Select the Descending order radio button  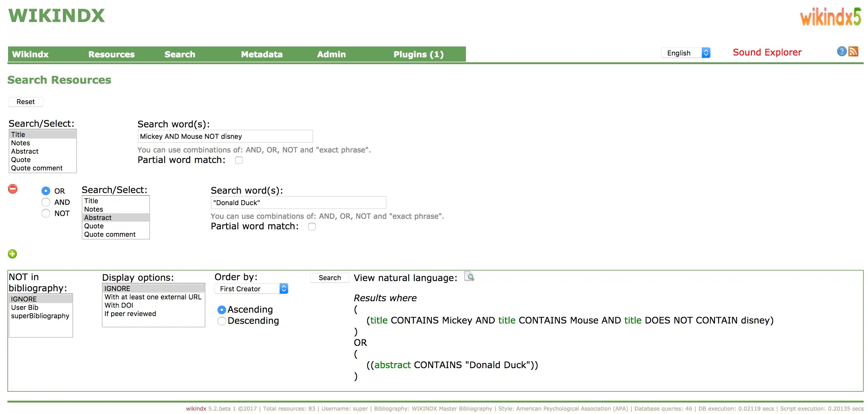click(221, 320)
